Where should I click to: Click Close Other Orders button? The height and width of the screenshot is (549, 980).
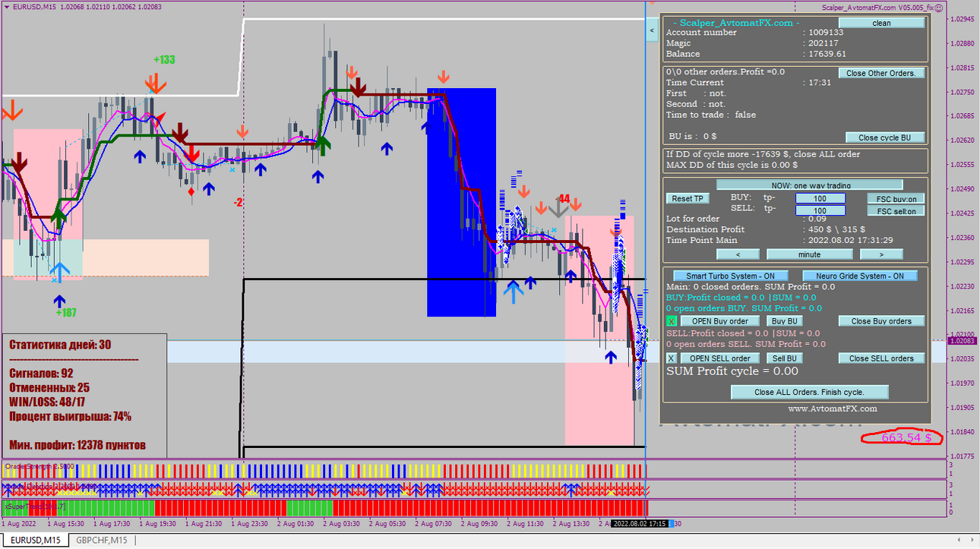[x=881, y=73]
